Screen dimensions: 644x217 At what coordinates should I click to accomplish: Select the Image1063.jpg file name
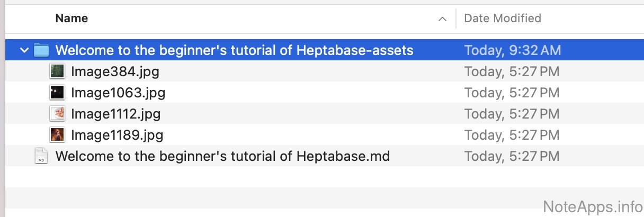[x=118, y=93]
